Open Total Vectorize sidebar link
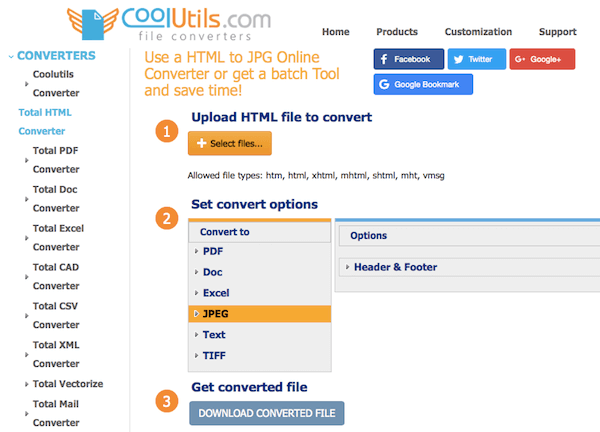This screenshot has height=432, width=600. [68, 384]
